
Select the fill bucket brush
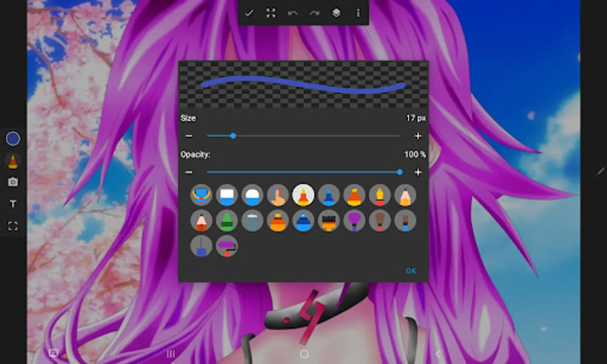coord(201,195)
